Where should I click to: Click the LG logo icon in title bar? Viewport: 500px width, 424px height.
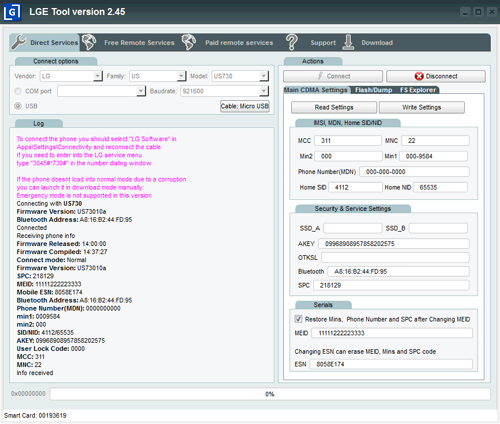pos(12,12)
